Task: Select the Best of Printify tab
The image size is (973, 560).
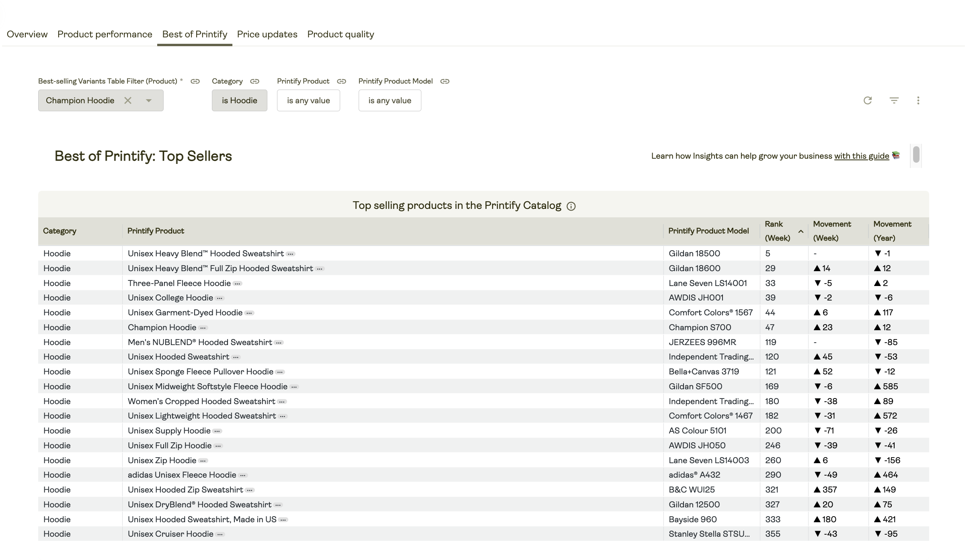Action: (x=195, y=34)
